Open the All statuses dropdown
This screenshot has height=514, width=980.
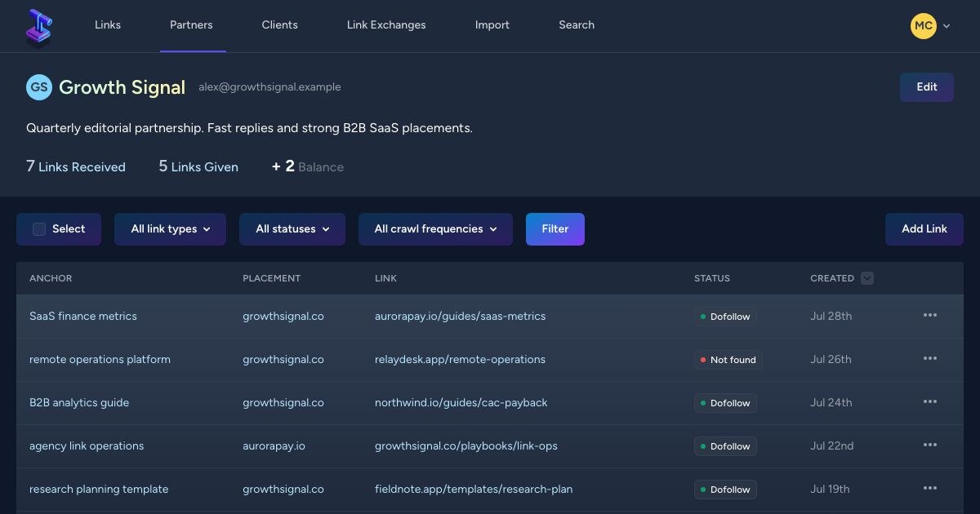coord(292,229)
